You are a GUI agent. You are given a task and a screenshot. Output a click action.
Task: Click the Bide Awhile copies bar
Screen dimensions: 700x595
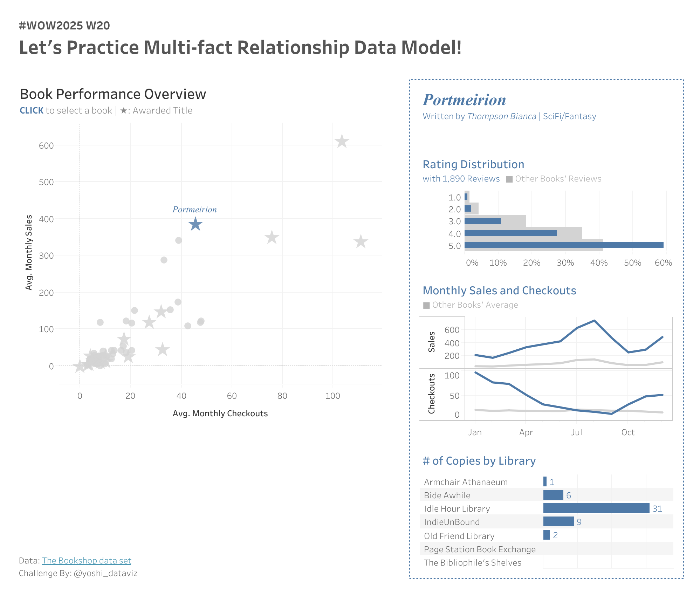coord(553,495)
